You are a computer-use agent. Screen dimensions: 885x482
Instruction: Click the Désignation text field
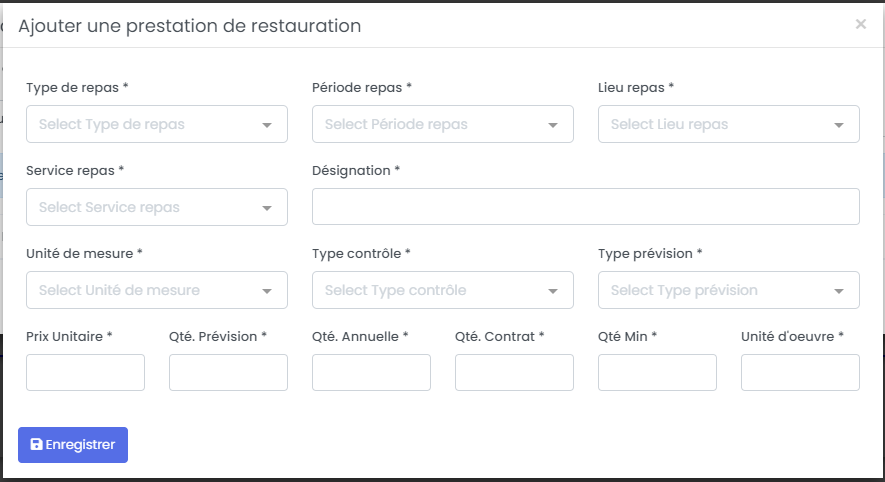586,207
